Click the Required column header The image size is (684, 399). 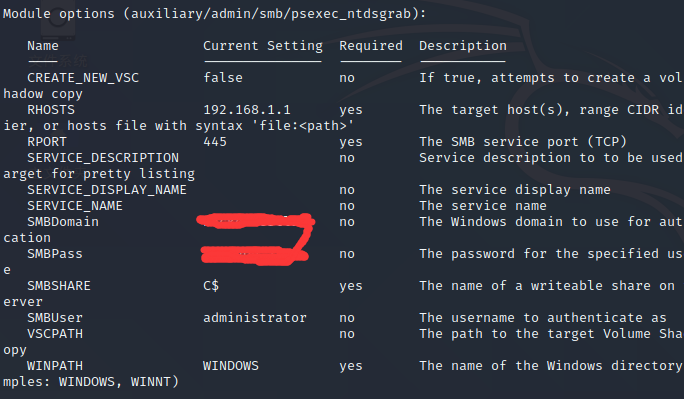pos(371,46)
